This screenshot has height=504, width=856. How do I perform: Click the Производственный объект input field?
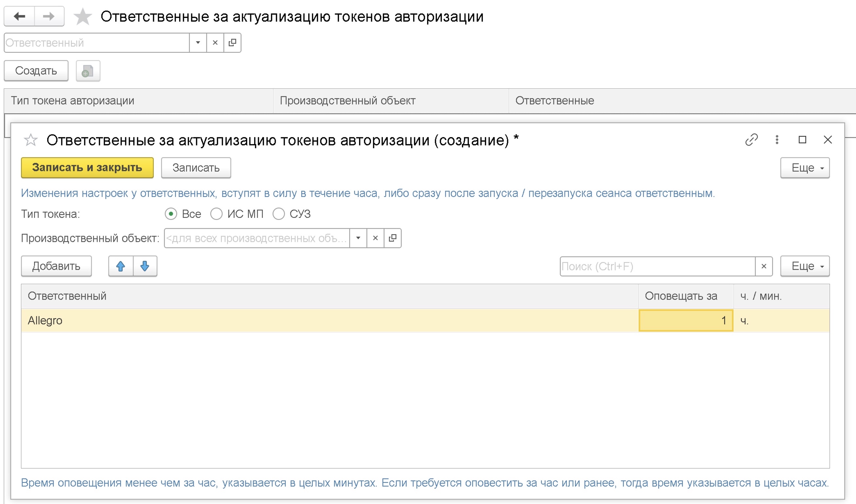coord(257,238)
